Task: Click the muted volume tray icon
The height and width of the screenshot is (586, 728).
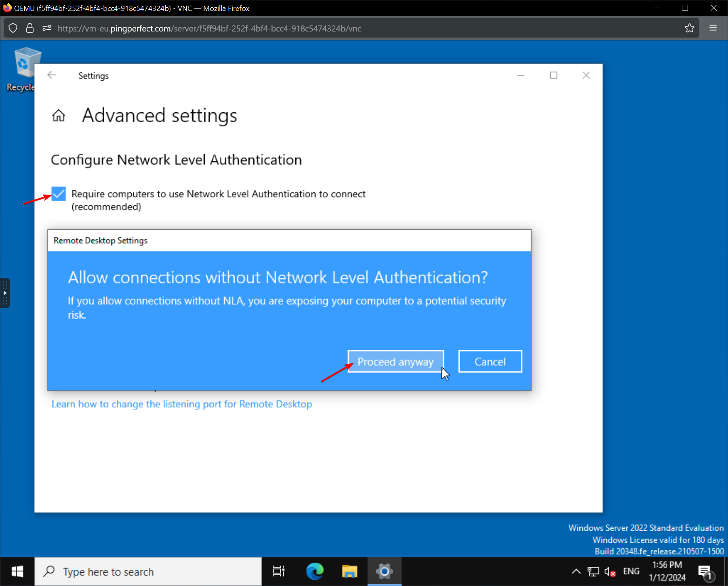Action: click(610, 571)
